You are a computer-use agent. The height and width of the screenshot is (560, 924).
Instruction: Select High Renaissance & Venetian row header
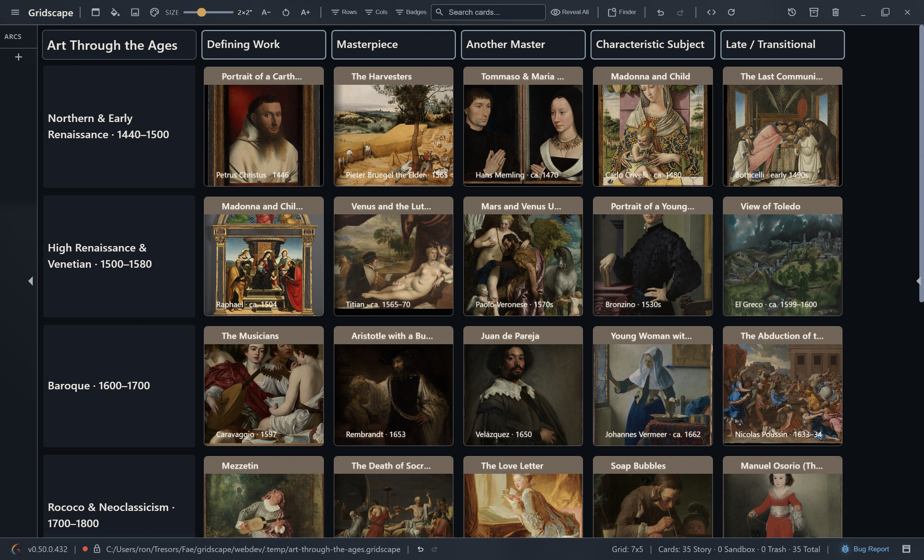[x=119, y=257]
